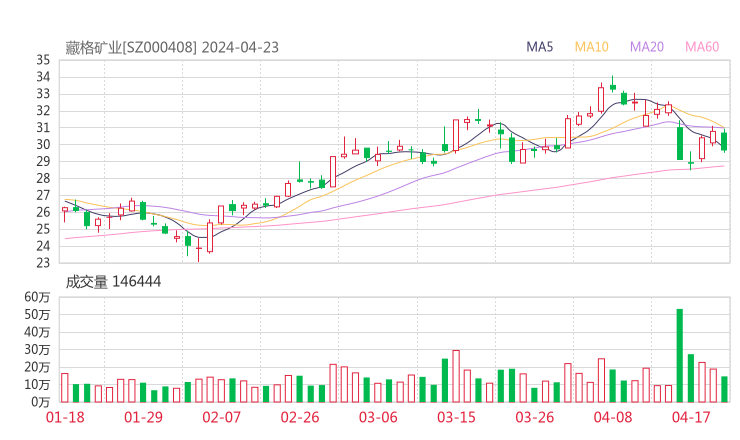Click the 04-17 date axis label
740x440 pixels.
point(691,417)
